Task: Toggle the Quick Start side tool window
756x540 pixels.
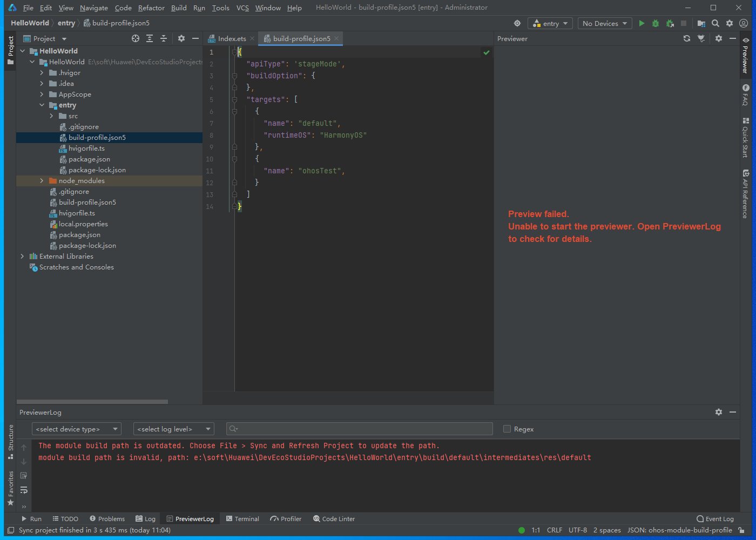Action: click(x=746, y=137)
